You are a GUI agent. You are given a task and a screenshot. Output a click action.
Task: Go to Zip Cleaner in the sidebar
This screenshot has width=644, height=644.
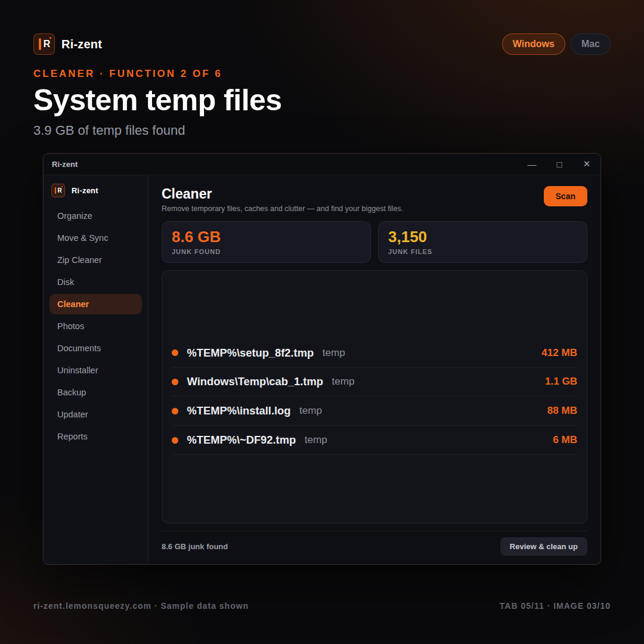pos(95,260)
